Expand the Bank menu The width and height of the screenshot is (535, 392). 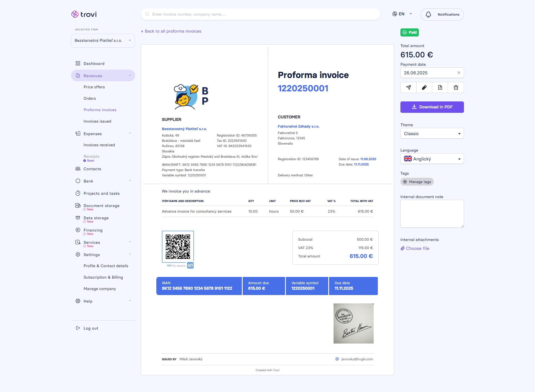coord(103,181)
